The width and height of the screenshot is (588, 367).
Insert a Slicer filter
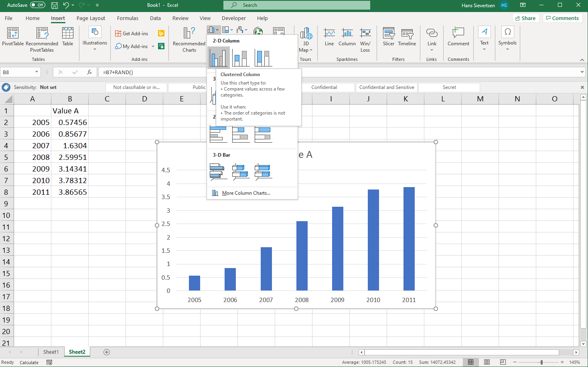(x=388, y=37)
